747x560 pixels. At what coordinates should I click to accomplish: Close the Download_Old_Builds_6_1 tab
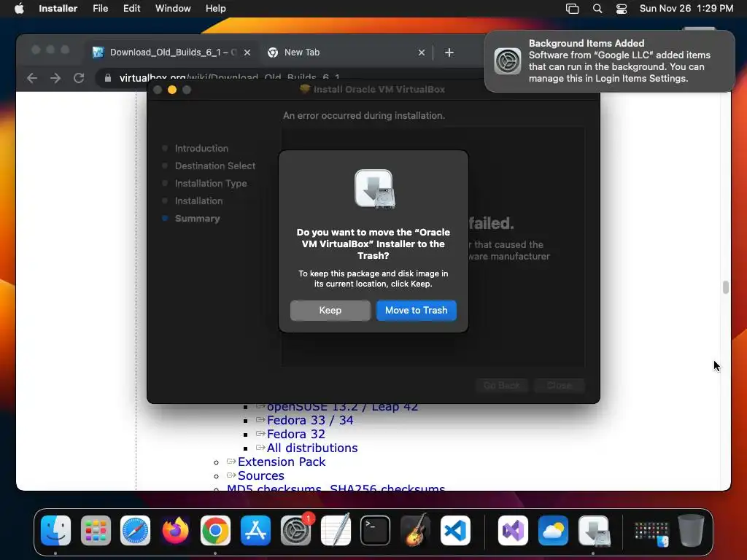pos(247,52)
